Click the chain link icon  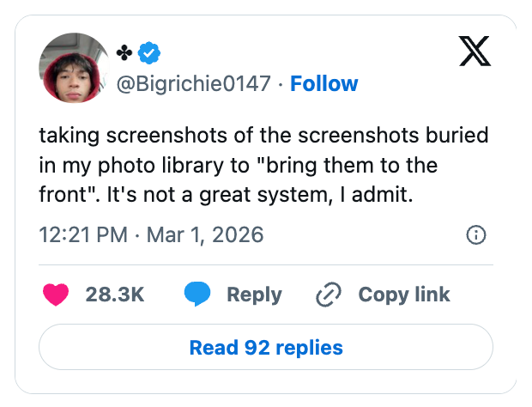pyautogui.click(x=329, y=295)
